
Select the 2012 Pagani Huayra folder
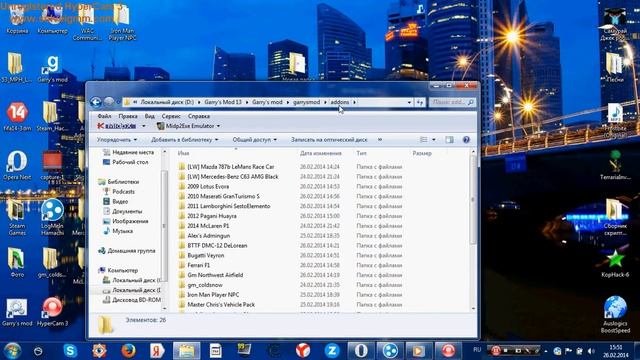211,216
